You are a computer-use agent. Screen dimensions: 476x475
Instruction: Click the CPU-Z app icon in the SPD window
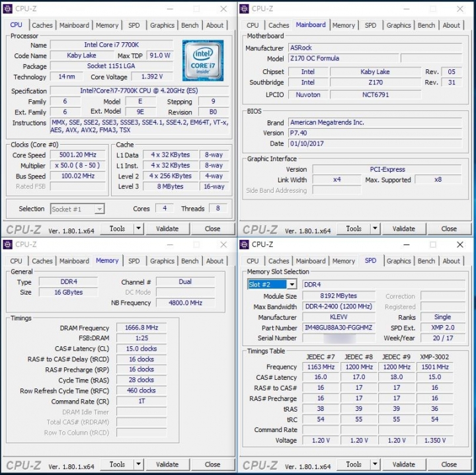click(244, 244)
